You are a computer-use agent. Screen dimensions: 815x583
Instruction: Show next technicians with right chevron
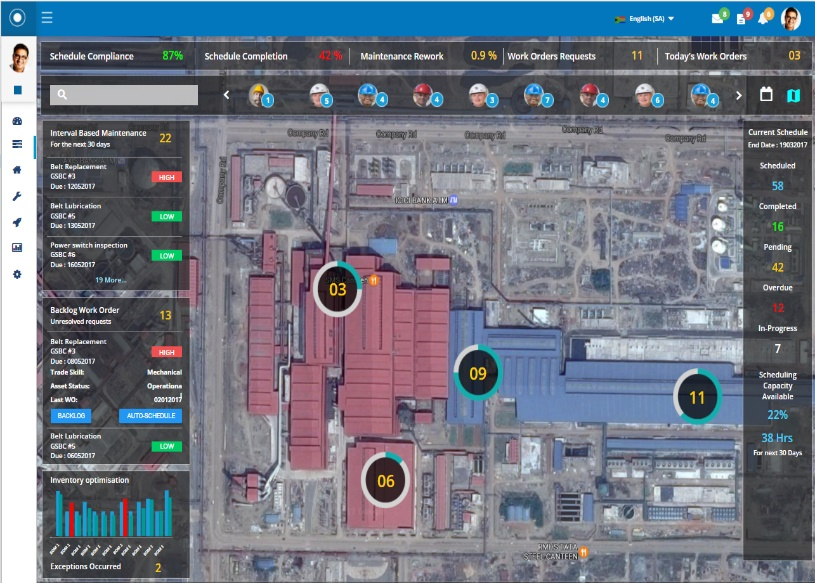click(739, 96)
